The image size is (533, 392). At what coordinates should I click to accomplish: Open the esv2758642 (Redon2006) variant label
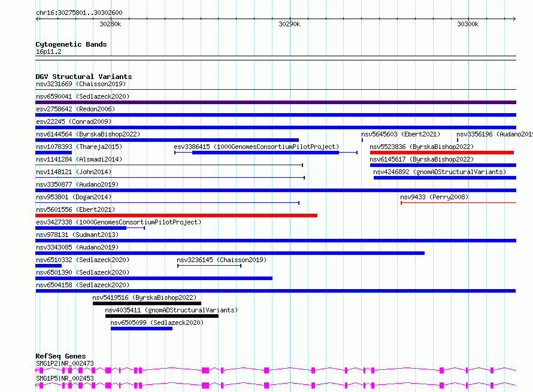click(75, 109)
